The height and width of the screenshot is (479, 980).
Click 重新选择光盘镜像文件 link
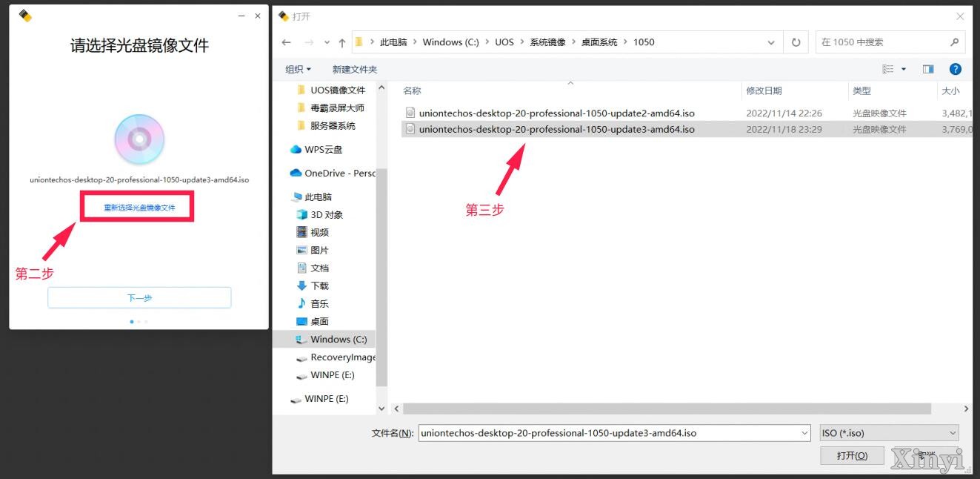click(x=139, y=208)
